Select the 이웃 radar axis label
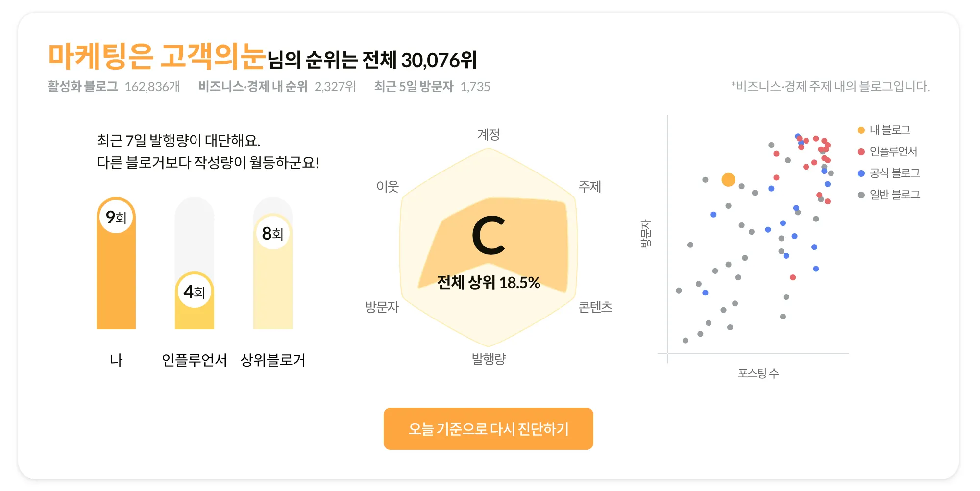This screenshot has width=980, height=491. click(388, 187)
